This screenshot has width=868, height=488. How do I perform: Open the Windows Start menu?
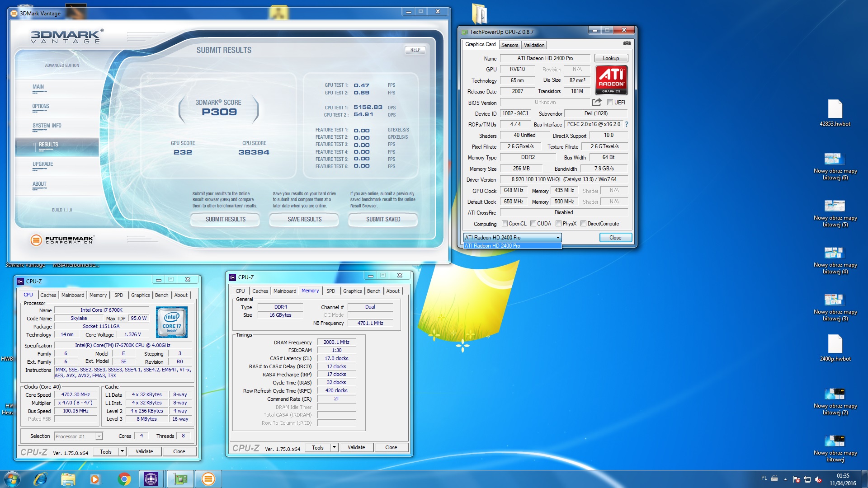coord(12,479)
